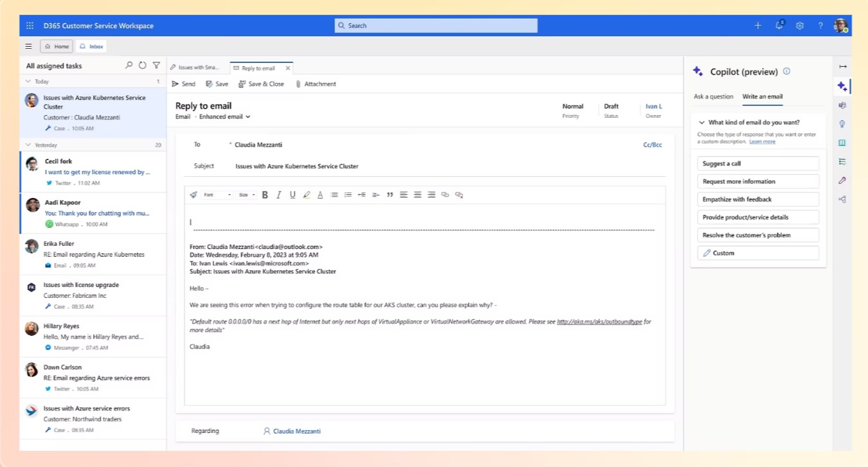Open the checklist script icon in the right rail
The height and width of the screenshot is (467, 868).
(842, 161)
